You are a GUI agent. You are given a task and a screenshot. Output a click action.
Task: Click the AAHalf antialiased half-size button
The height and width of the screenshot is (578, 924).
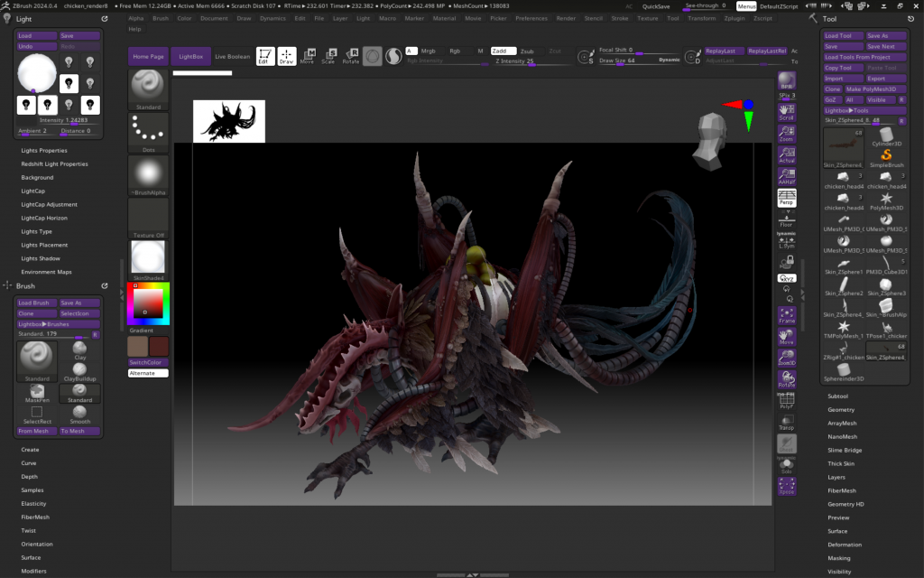pyautogui.click(x=787, y=176)
